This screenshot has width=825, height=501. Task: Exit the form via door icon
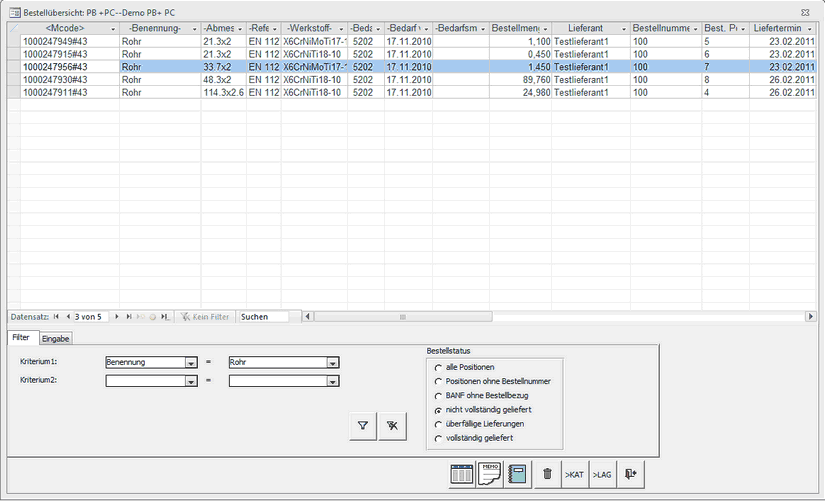[629, 474]
